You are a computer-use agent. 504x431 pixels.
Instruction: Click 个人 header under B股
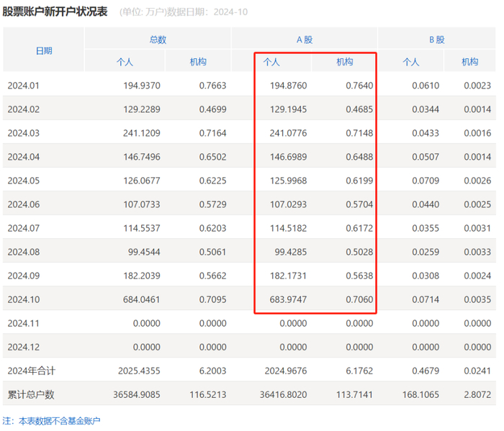[x=411, y=62]
